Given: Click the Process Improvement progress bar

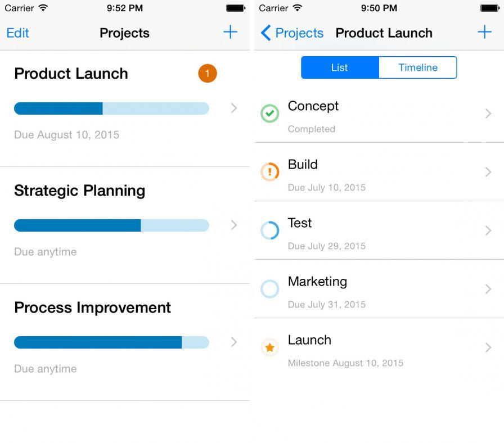Looking at the screenshot, I should coord(111,342).
